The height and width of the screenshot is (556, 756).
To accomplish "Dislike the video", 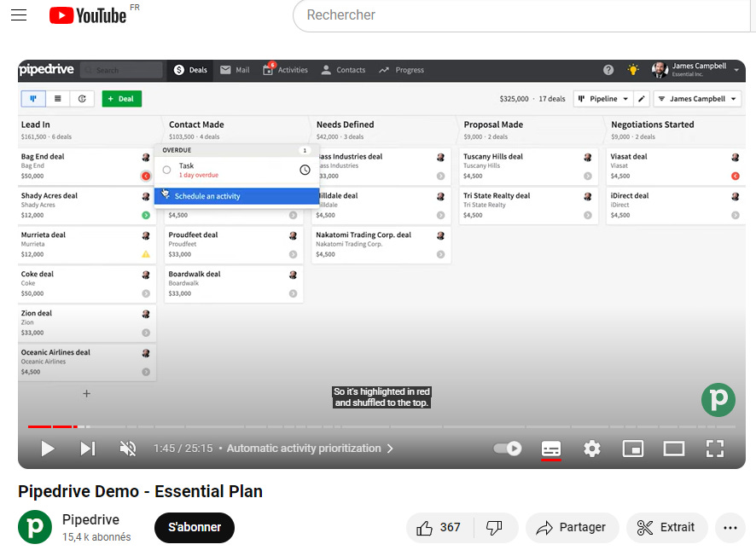I will (x=495, y=528).
